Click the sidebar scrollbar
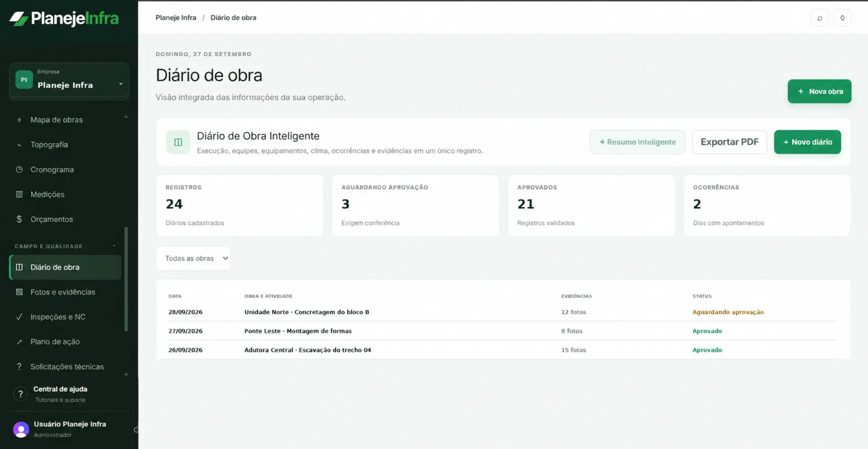 [126, 279]
